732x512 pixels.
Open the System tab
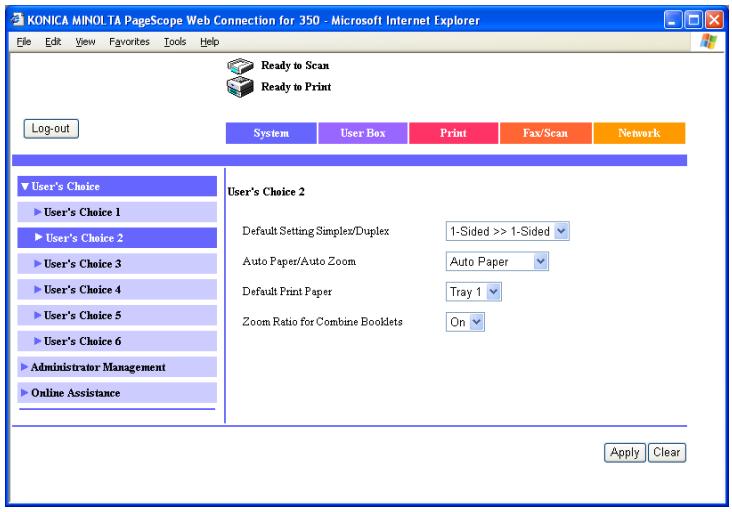[271, 133]
